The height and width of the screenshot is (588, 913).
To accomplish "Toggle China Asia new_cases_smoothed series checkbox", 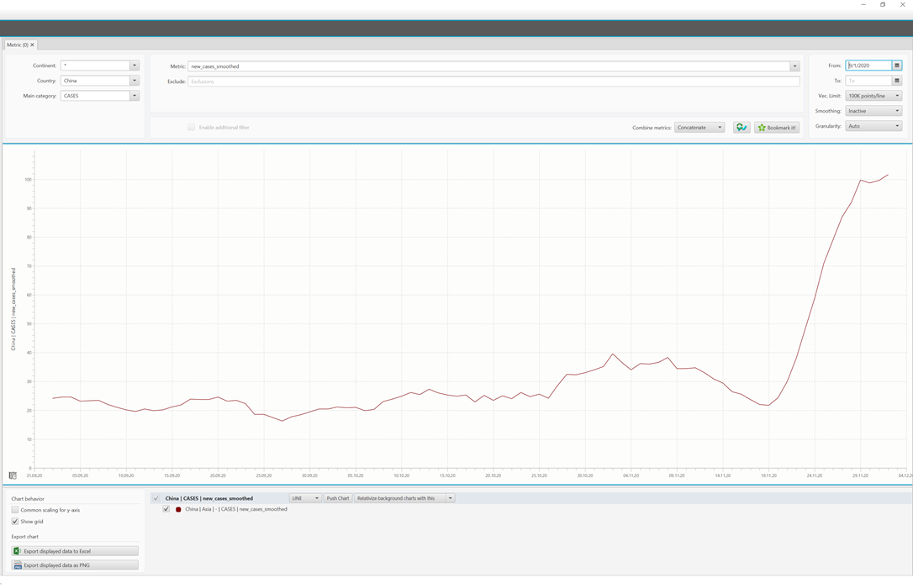I will (166, 509).
